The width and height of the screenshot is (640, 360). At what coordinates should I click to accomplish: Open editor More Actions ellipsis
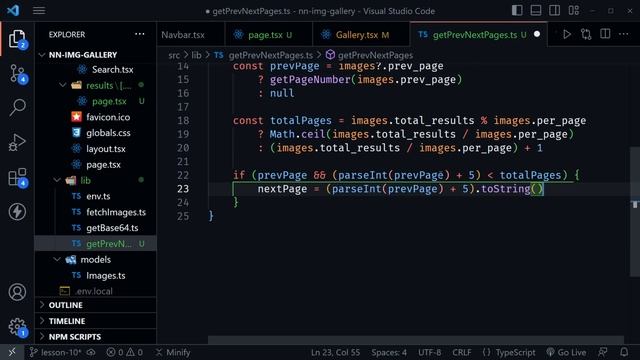(x=623, y=34)
